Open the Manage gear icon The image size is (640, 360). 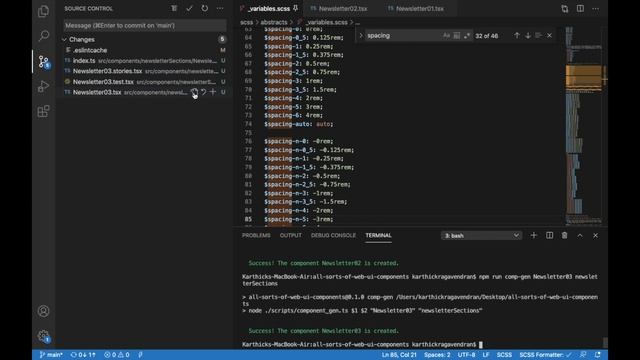[x=43, y=336]
